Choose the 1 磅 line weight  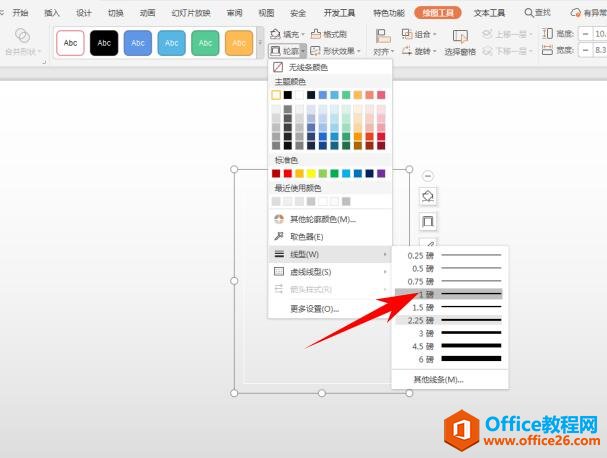click(x=449, y=294)
